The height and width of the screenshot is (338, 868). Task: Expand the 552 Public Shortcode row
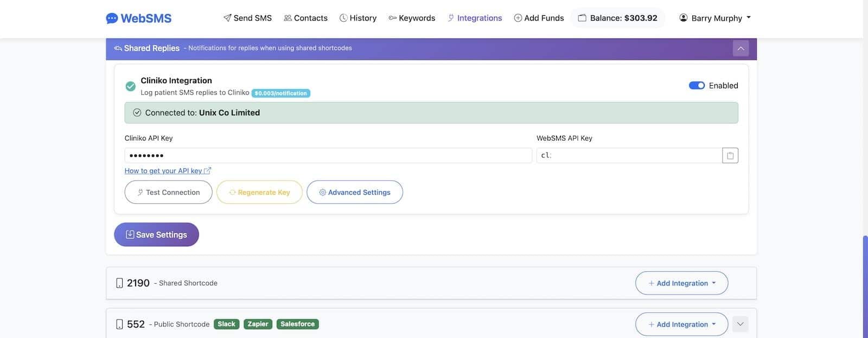pyautogui.click(x=741, y=324)
